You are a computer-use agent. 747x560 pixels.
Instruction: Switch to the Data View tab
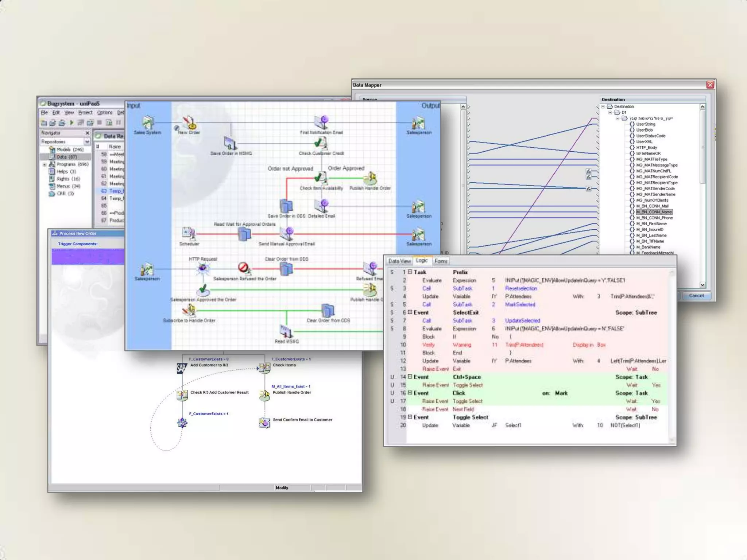click(x=399, y=261)
